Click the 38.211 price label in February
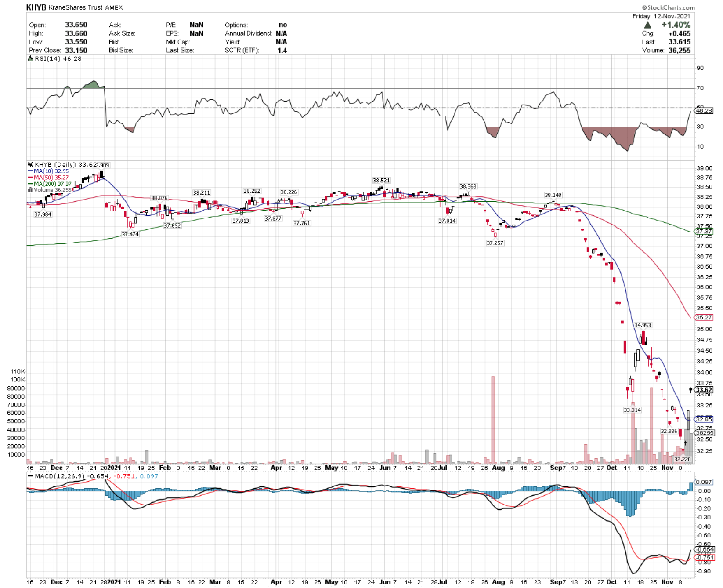723x588 pixels. [x=202, y=193]
